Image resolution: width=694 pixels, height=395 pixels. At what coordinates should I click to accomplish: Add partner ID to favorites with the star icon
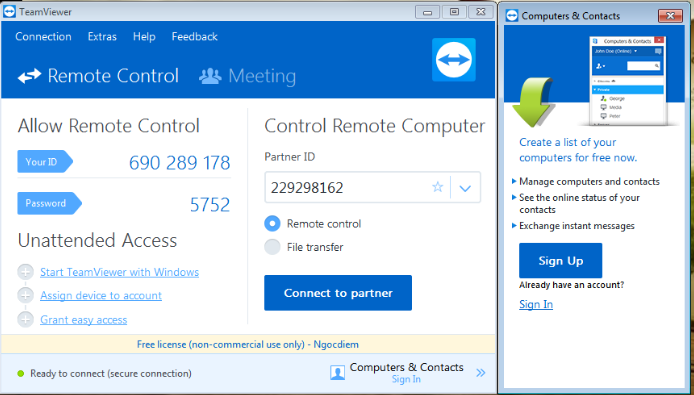(x=438, y=187)
